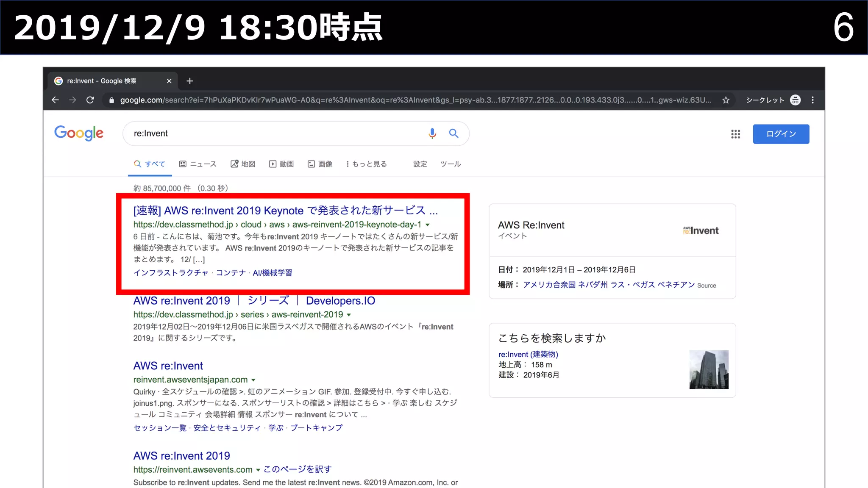Start voice search with microphone icon
Viewport: 868px width, 488px height.
coord(432,133)
